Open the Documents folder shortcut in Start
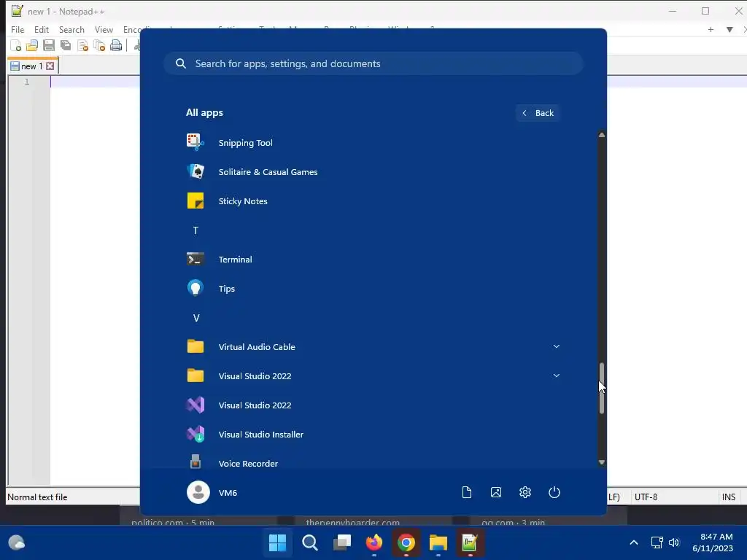Image resolution: width=747 pixels, height=560 pixels. 466,492
